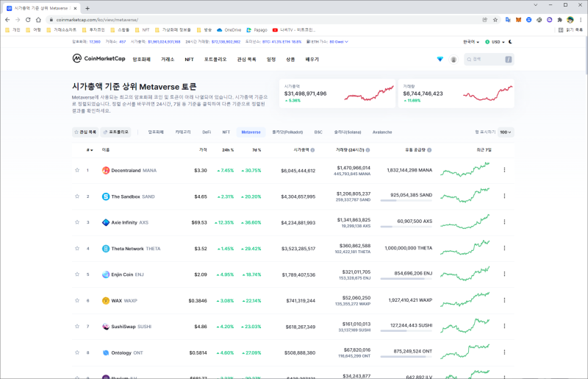Open a new browser tab
The width and height of the screenshot is (588, 379).
tap(87, 8)
